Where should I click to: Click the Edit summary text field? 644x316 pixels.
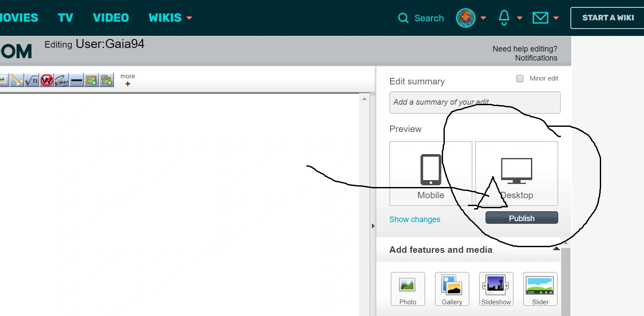click(x=475, y=103)
